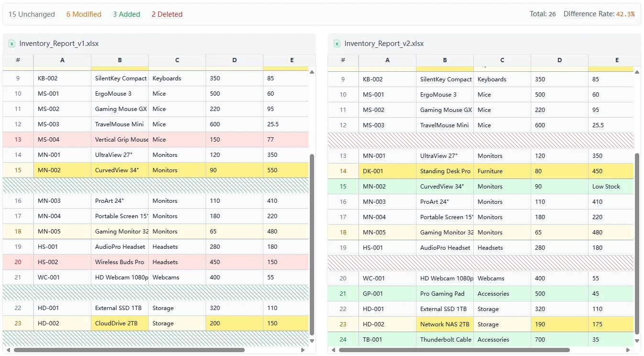Select column header A in left panel

[x=62, y=60]
